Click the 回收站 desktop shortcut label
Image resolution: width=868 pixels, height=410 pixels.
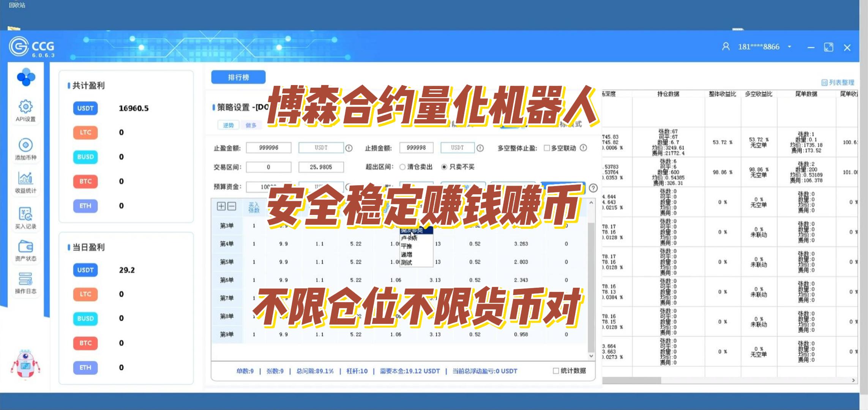[x=17, y=5]
